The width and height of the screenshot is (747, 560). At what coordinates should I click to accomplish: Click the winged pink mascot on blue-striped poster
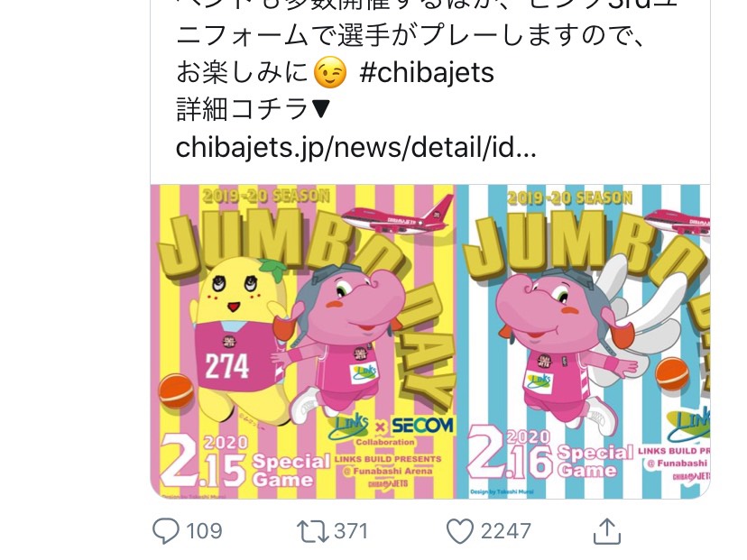click(581, 343)
